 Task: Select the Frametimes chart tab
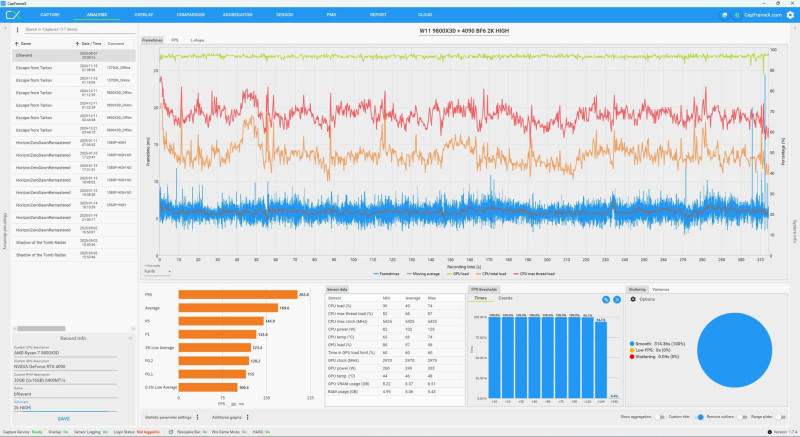pyautogui.click(x=152, y=40)
